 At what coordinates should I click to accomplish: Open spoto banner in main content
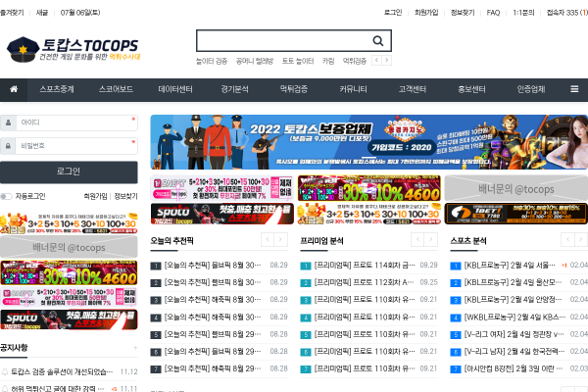pos(222,214)
